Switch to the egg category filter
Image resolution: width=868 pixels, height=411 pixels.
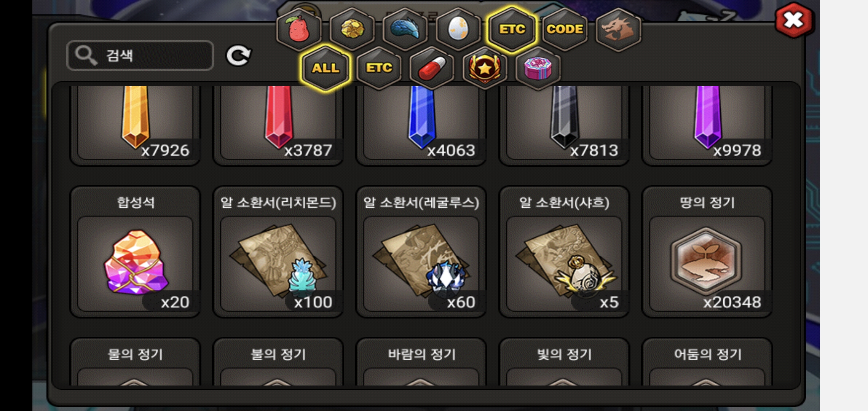[458, 29]
